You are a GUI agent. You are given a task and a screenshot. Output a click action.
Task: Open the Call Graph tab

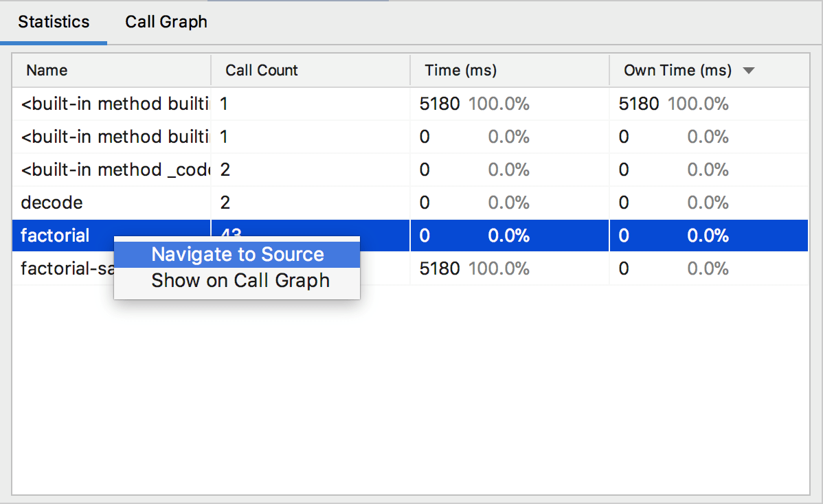pyautogui.click(x=166, y=22)
